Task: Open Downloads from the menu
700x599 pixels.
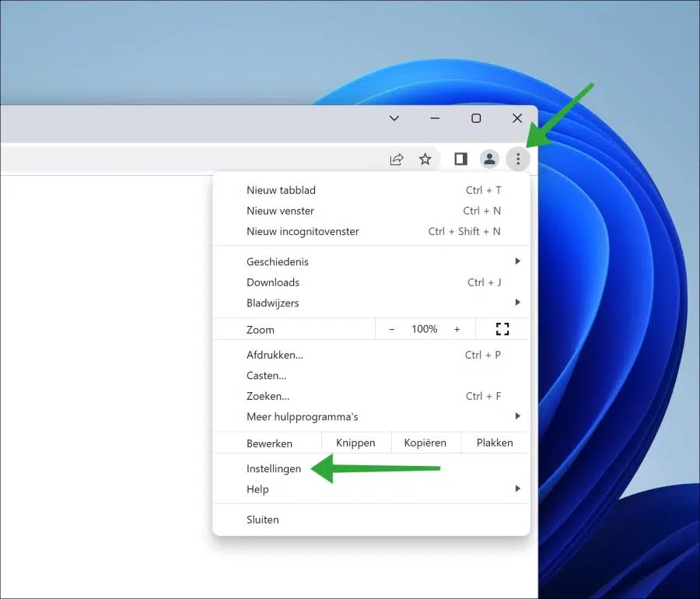Action: (371, 282)
